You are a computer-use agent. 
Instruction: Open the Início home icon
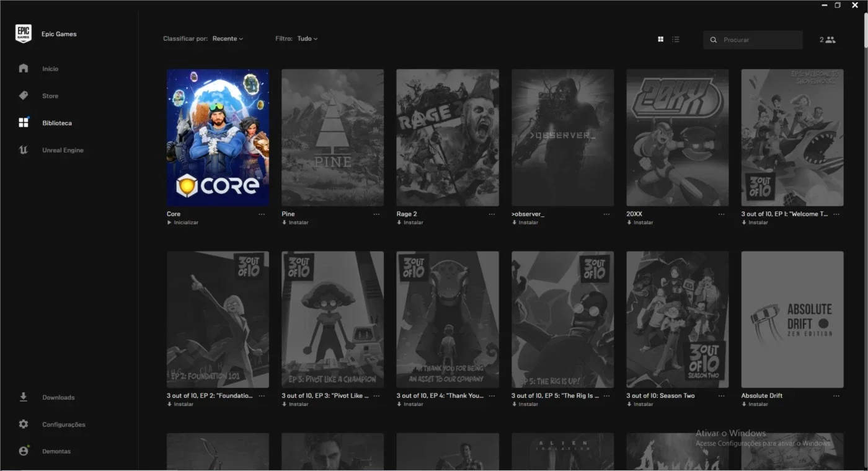point(24,68)
